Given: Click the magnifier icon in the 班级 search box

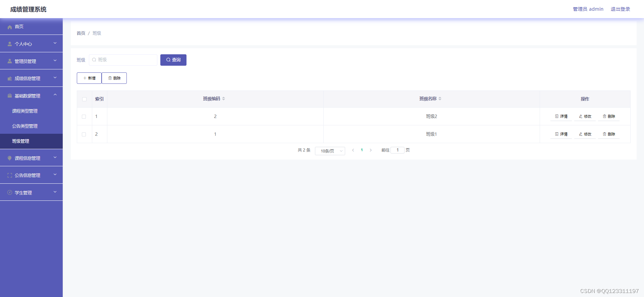Looking at the screenshot, I should 94,60.
